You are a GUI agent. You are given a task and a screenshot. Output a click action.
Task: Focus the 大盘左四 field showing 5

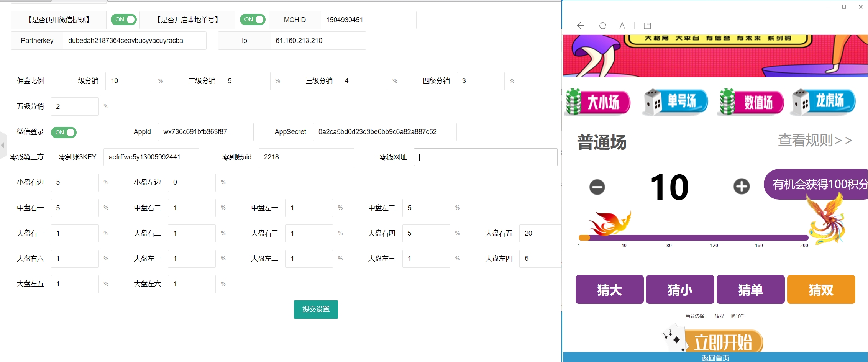click(540, 259)
